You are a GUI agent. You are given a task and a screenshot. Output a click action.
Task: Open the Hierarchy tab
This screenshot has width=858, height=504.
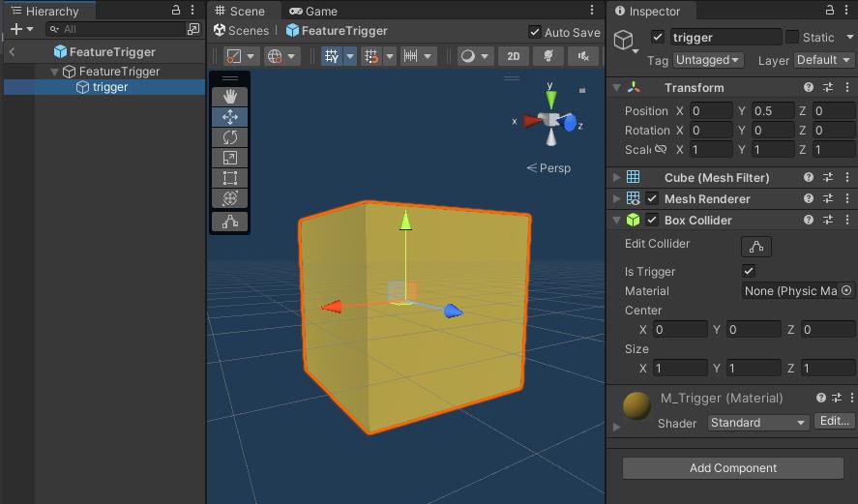(x=46, y=11)
